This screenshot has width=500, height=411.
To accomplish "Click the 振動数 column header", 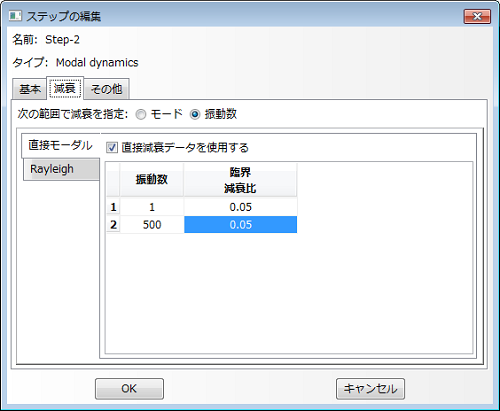I will tap(152, 180).
